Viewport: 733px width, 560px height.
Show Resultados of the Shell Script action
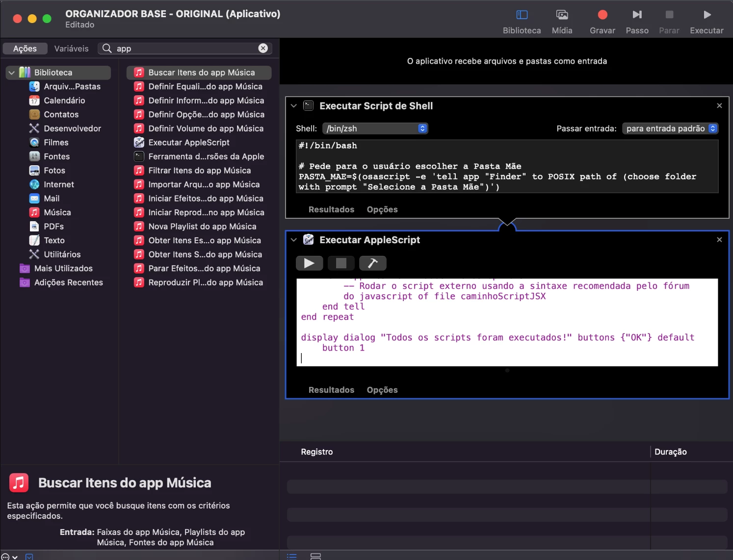pyautogui.click(x=331, y=209)
